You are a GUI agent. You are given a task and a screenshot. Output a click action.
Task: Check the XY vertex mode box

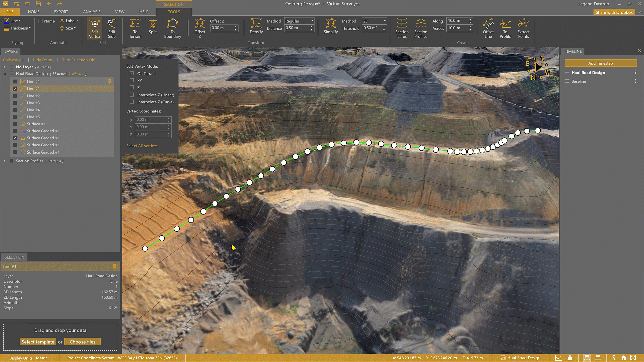[132, 81]
